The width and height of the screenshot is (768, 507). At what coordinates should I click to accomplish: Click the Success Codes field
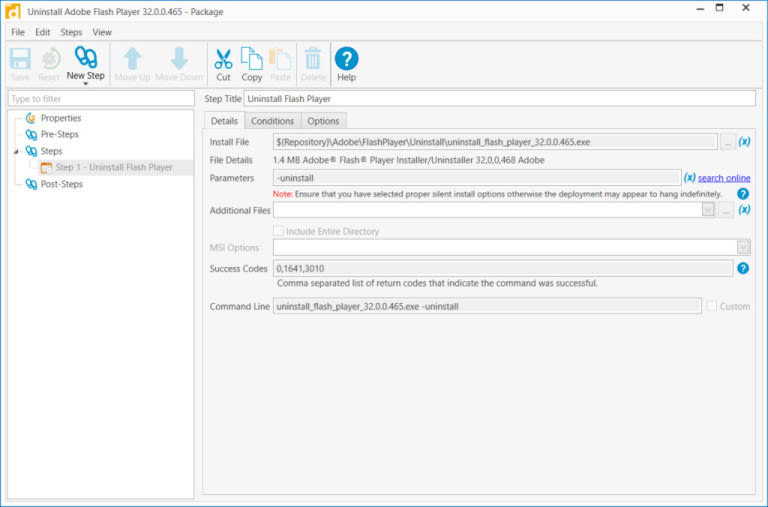pos(503,268)
